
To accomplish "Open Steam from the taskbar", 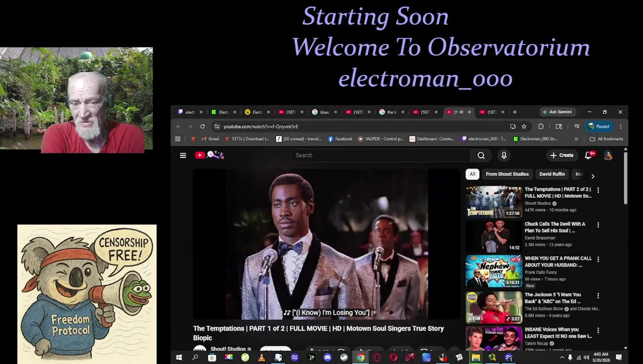I will (344, 358).
